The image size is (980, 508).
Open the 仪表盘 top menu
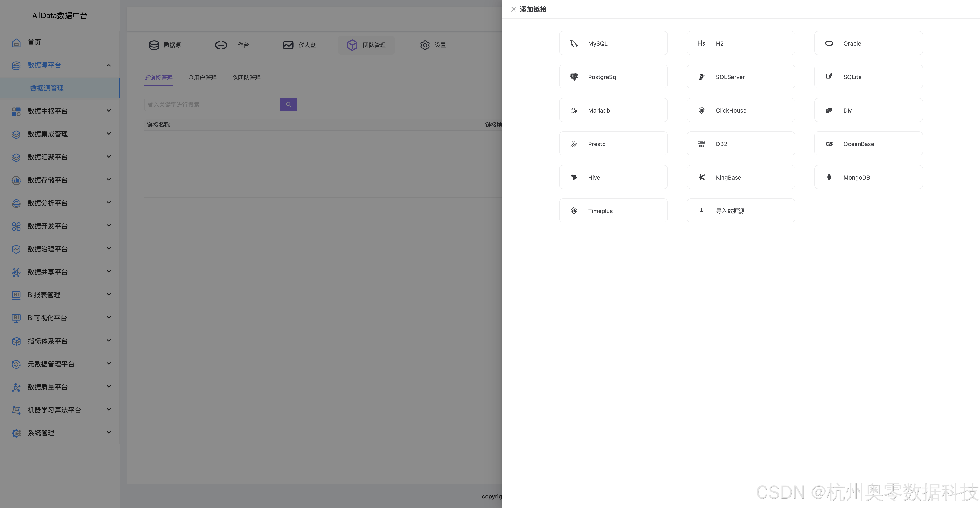pyautogui.click(x=299, y=45)
